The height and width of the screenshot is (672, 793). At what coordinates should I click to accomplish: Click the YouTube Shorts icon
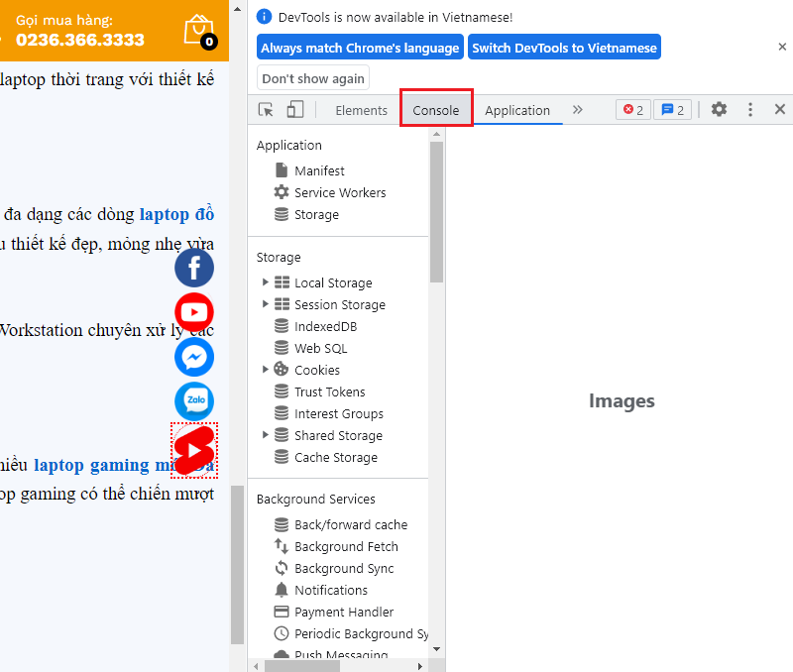[x=193, y=450]
